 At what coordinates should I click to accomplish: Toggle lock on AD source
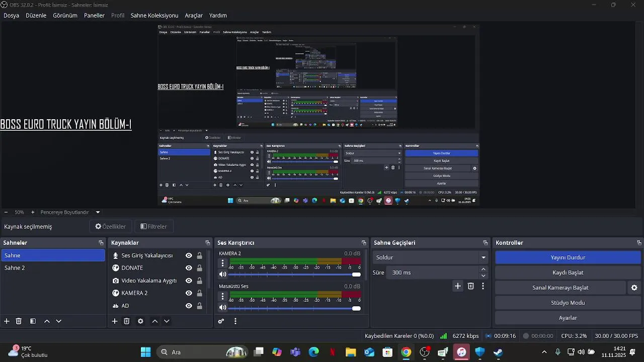tap(200, 306)
